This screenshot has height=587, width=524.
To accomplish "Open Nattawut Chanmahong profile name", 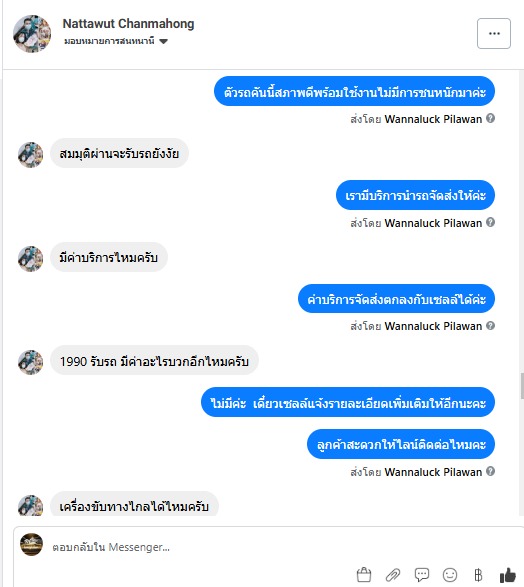I will pos(128,24).
